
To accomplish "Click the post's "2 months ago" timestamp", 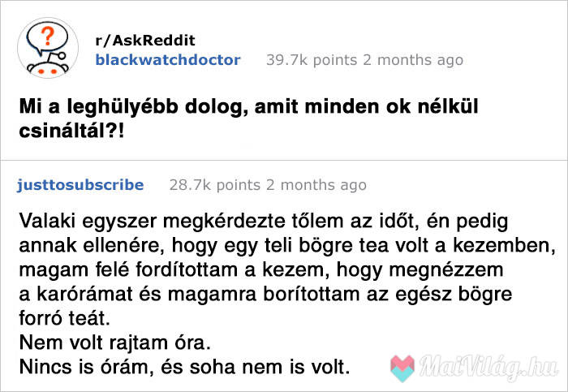I will tap(413, 60).
